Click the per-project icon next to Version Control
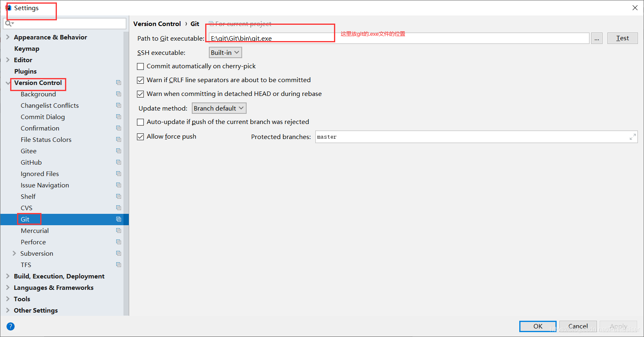This screenshot has height=337, width=644. pyautogui.click(x=119, y=83)
